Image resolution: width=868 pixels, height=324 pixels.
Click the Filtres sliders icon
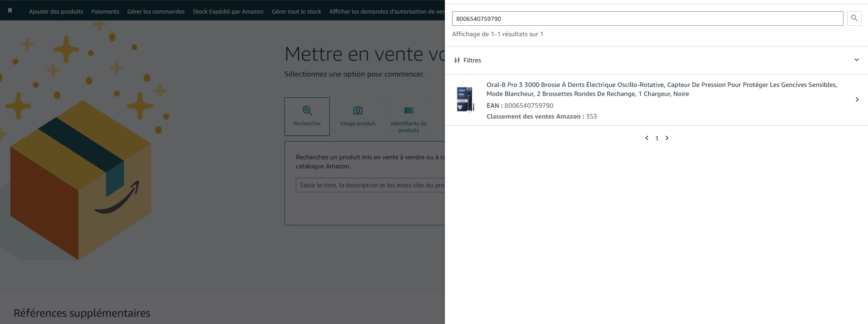pyautogui.click(x=457, y=60)
